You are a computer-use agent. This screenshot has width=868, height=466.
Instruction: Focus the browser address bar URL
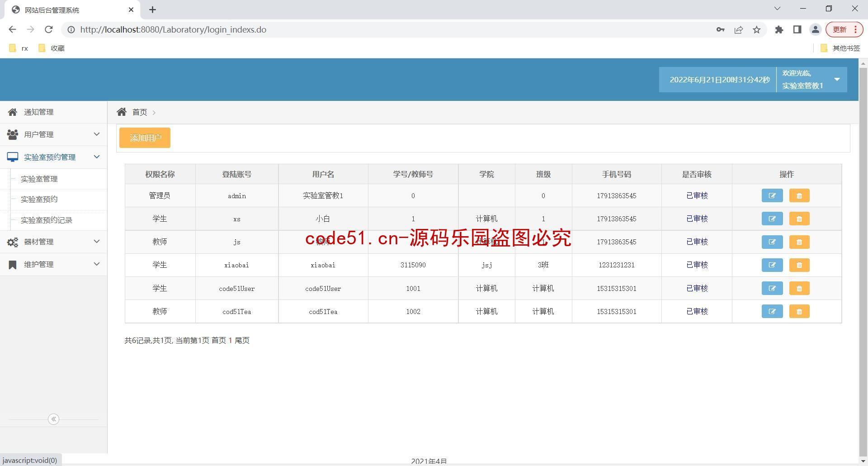(173, 30)
